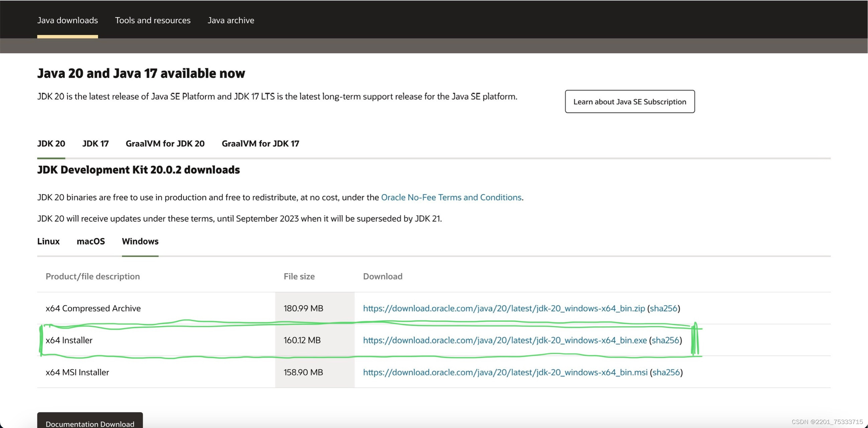This screenshot has height=428, width=868.
Task: Open Oracle No-Fee Terms and Conditions link
Action: 451,197
